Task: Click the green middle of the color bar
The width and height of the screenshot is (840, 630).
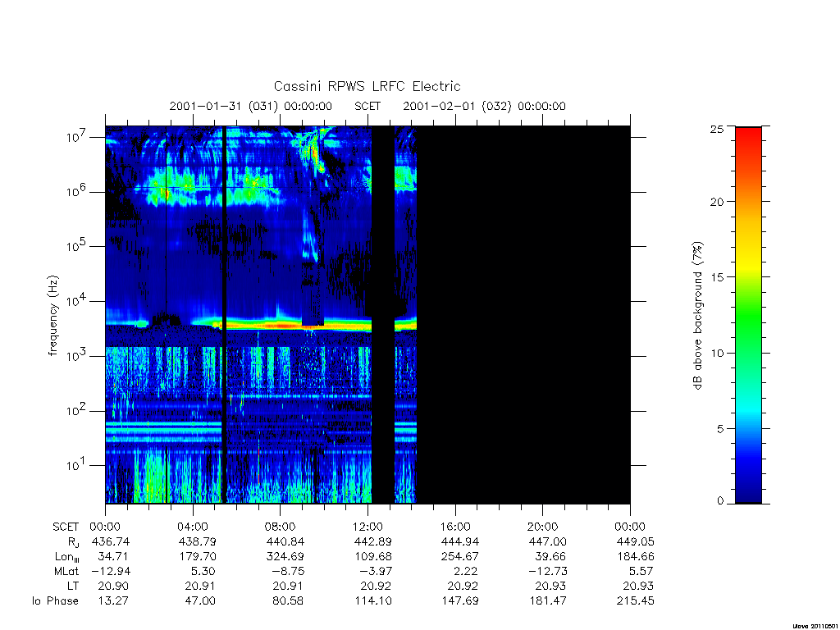Action: (x=748, y=316)
